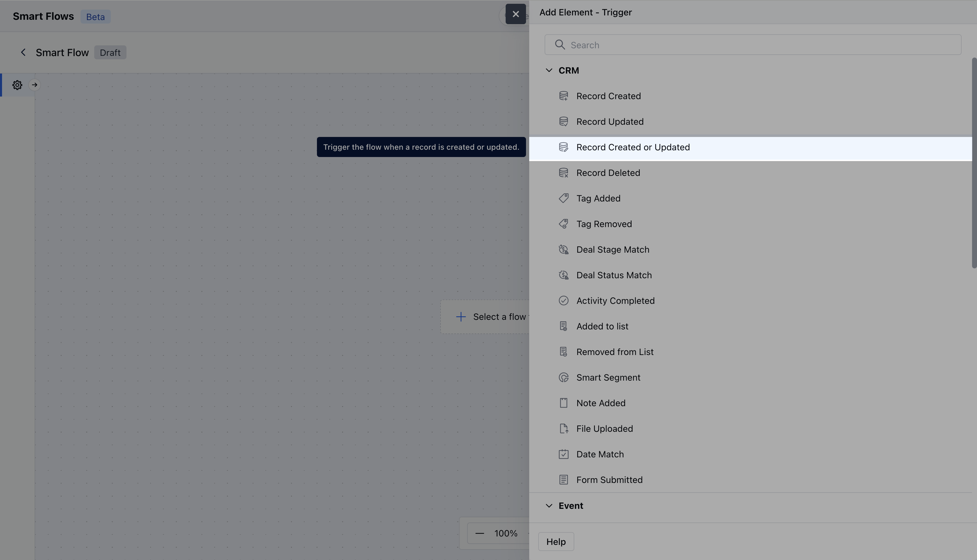Click the trigger Search field
Viewport: 977px width, 560px height.
point(752,45)
